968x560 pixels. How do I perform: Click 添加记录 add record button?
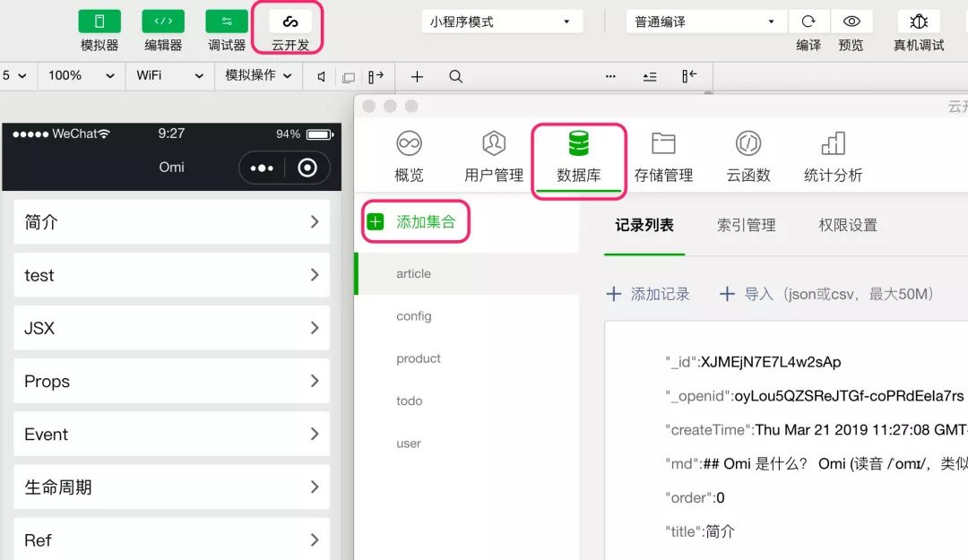[x=648, y=294]
